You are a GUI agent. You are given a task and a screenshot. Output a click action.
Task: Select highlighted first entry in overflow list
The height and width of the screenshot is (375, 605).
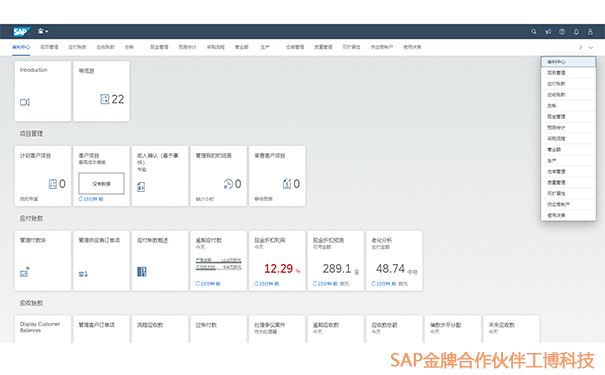point(568,62)
